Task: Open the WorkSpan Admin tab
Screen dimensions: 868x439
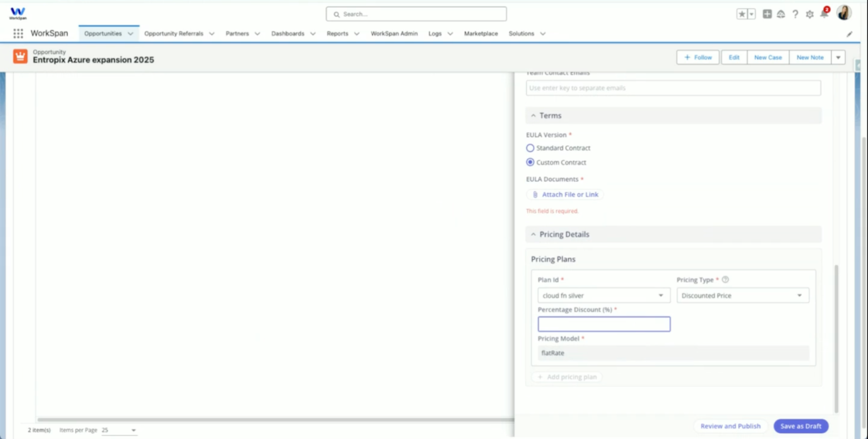Action: point(394,34)
